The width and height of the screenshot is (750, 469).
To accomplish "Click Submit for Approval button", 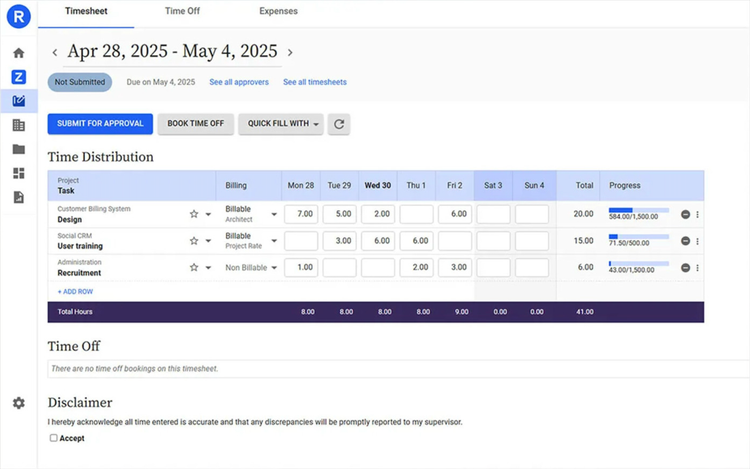I will point(100,124).
